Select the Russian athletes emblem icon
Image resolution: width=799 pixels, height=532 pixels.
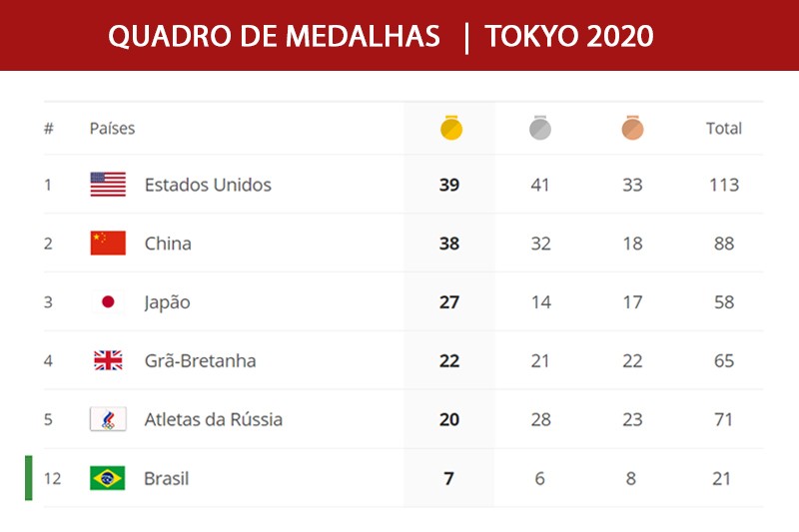tap(108, 419)
